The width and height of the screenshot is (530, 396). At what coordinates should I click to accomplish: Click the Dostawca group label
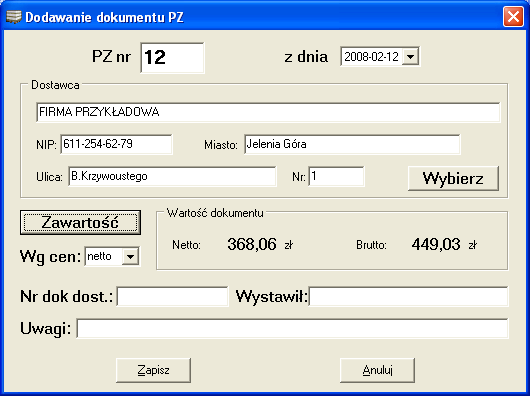[55, 85]
